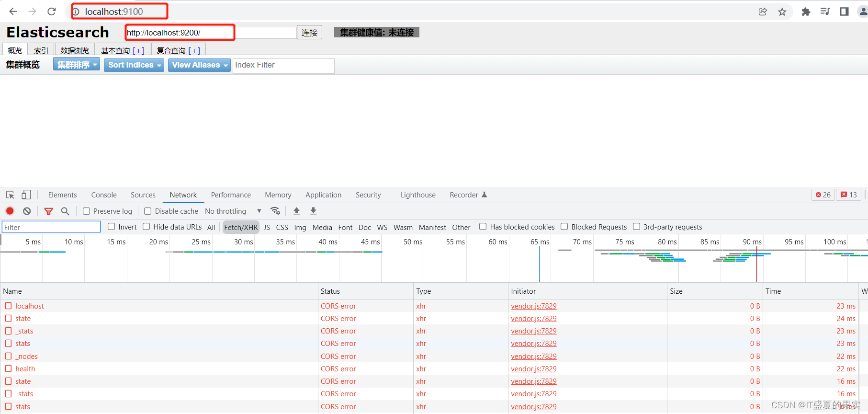Screen dimensions: 868x414
Task: Toggle Hide data URLs checkbox
Action: pos(147,227)
